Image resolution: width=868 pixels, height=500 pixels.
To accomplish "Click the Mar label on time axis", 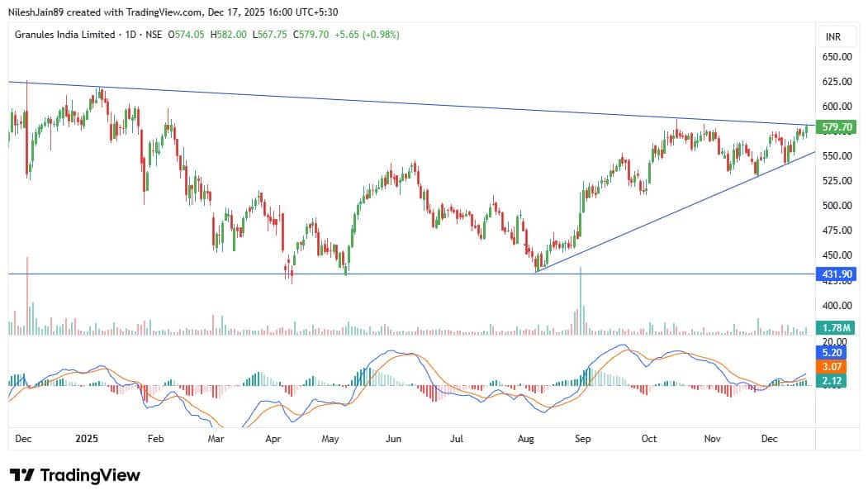I will pyautogui.click(x=216, y=439).
